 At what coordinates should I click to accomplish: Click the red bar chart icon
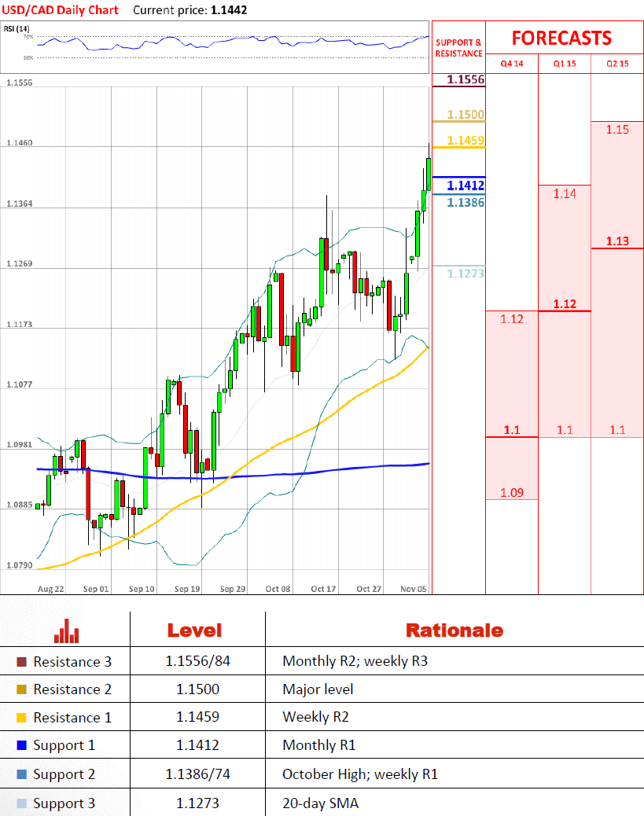coord(67,630)
